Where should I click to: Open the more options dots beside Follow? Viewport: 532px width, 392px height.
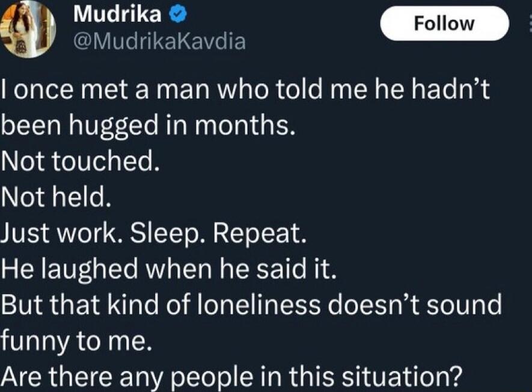point(530,25)
